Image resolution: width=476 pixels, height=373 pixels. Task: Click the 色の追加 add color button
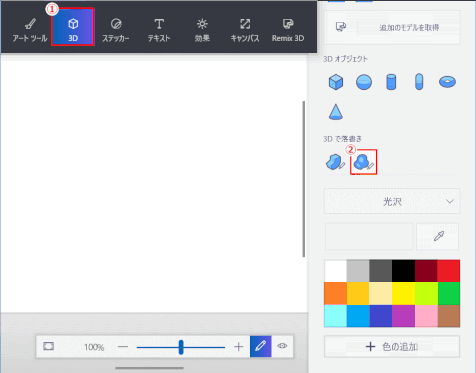392,347
